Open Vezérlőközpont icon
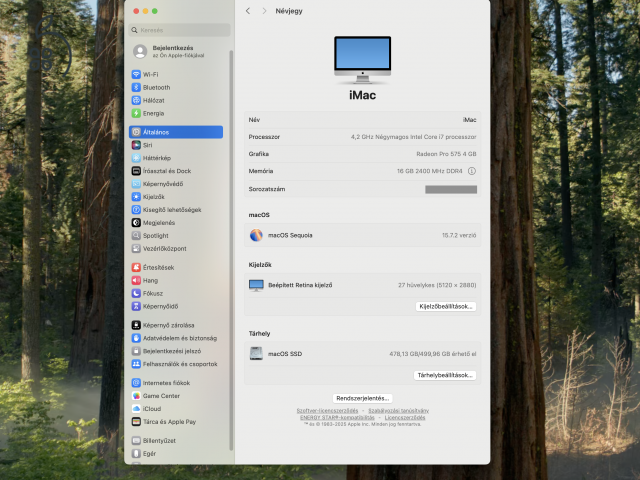This screenshot has height=480, width=640. tap(136, 249)
